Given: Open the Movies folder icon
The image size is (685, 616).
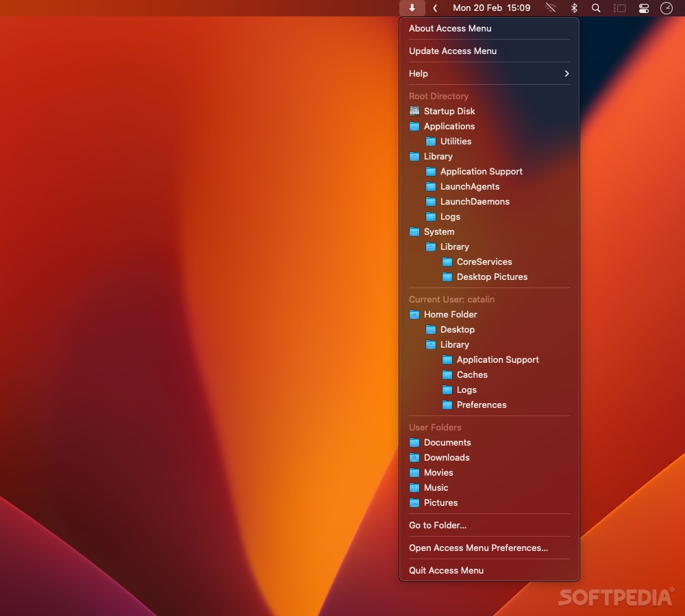Looking at the screenshot, I should [x=414, y=473].
